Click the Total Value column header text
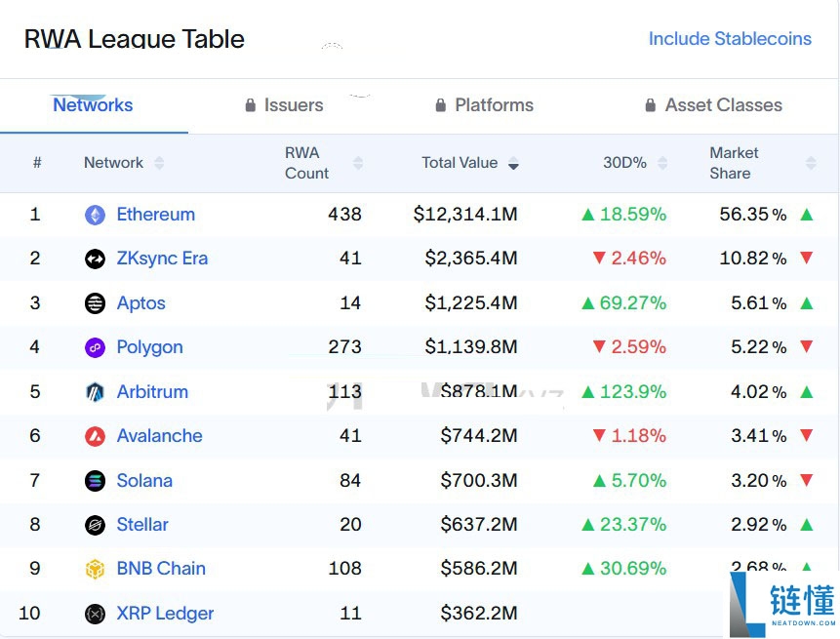The width and height of the screenshot is (840, 639). click(x=460, y=163)
